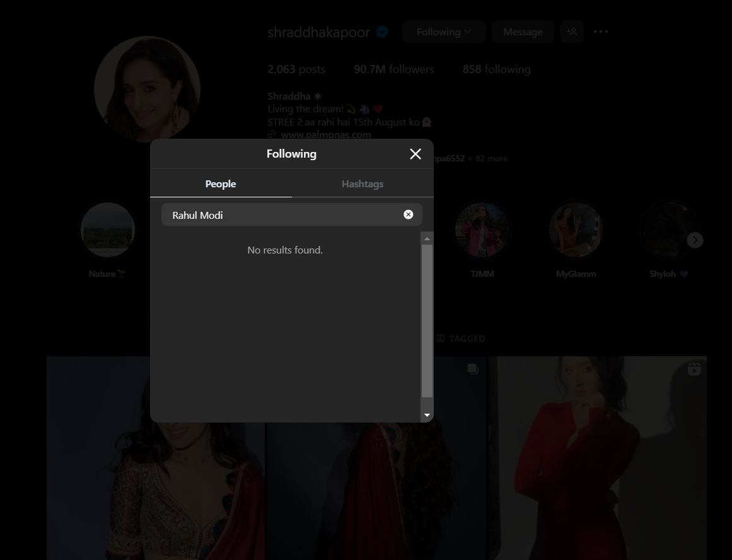Viewport: 732px width, 560px height.
Task: Open the Nature story highlight
Action: coord(108,230)
